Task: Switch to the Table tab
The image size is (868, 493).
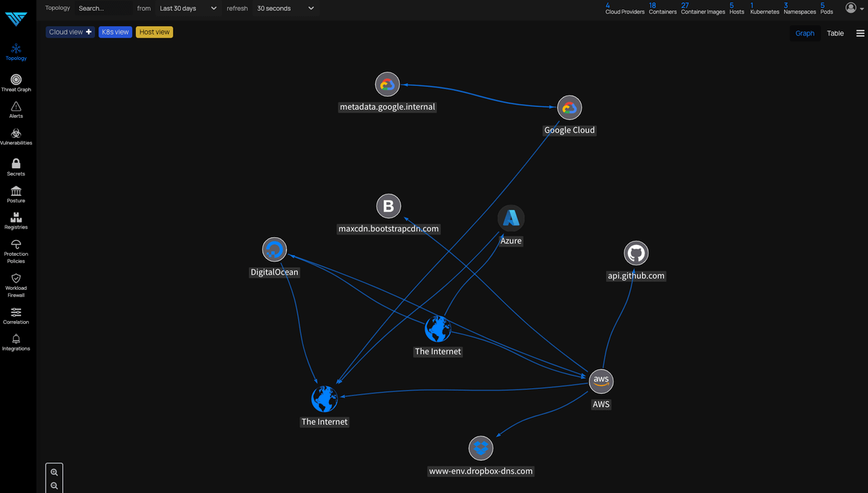Action: point(835,33)
